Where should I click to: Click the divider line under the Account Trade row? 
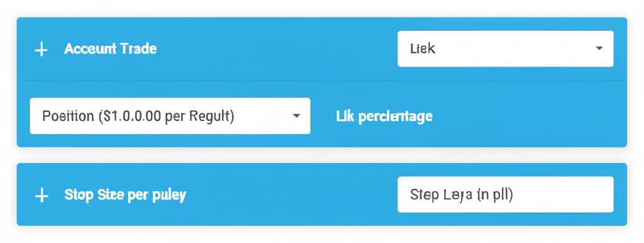point(321,80)
